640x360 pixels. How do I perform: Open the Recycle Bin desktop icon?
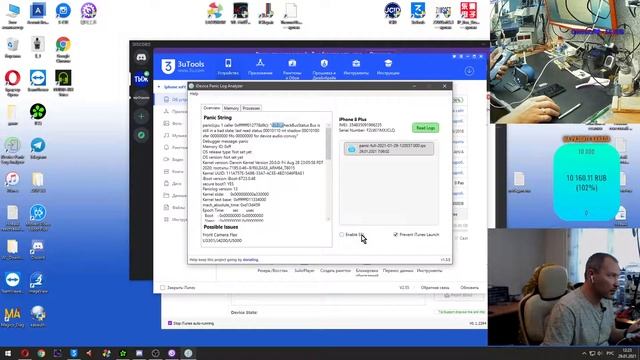coord(12,44)
